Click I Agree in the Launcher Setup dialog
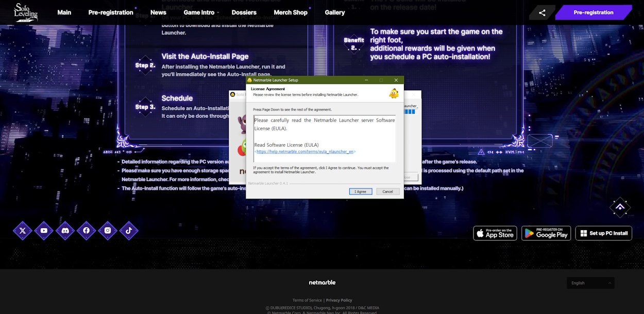 click(361, 191)
